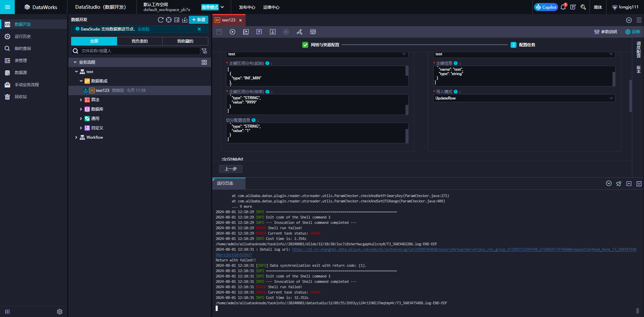Click the advanced run icon in toolbar
Image resolution: width=644 pixels, height=317 pixels.
[x=246, y=32]
